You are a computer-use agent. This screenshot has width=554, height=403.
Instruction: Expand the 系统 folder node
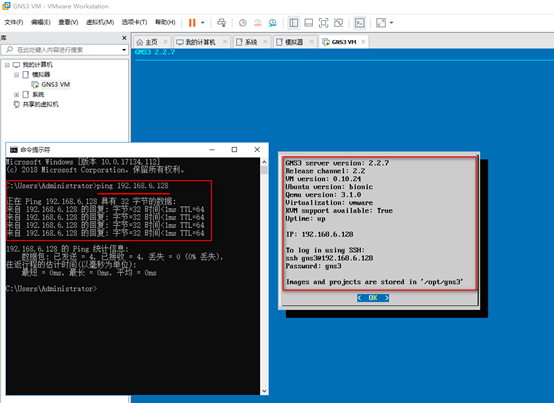click(16, 95)
